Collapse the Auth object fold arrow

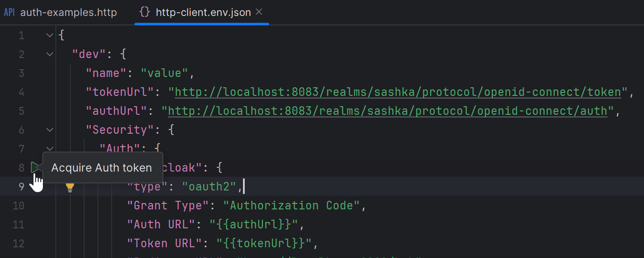pyautogui.click(x=49, y=148)
